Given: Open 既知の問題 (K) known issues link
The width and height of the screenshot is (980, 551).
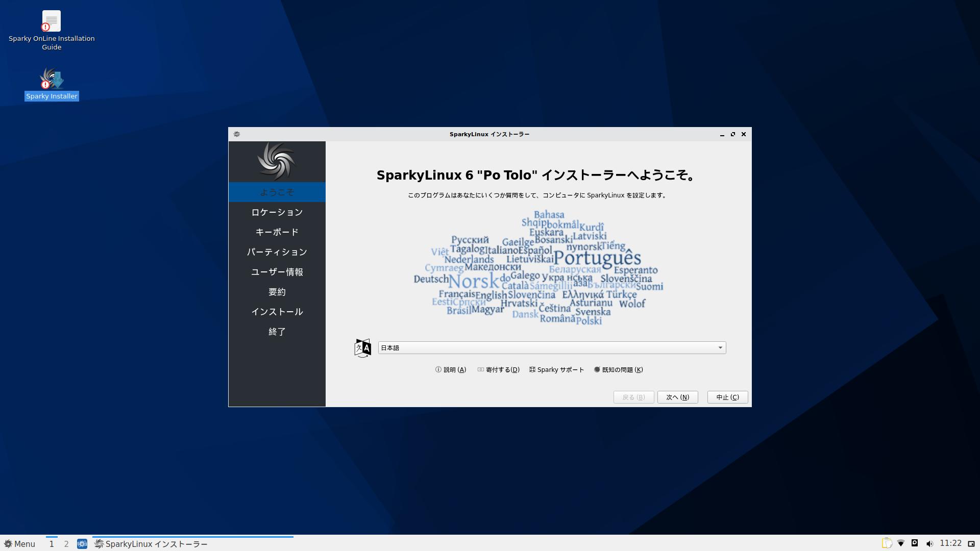Looking at the screenshot, I should pyautogui.click(x=618, y=370).
